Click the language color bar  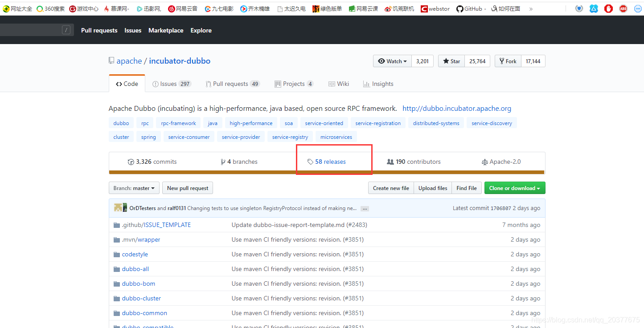click(327, 172)
